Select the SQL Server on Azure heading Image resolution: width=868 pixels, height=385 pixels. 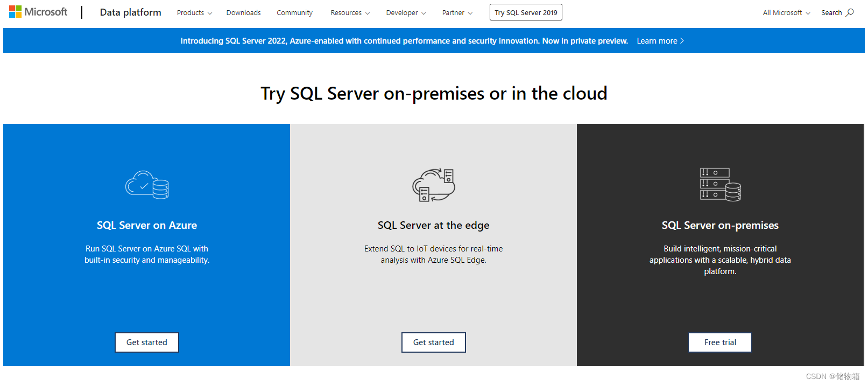147,225
